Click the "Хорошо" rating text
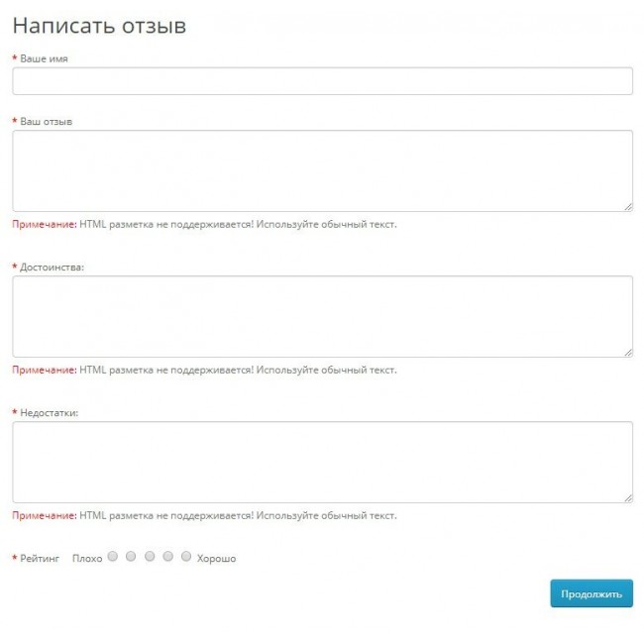644x644 pixels. [x=216, y=559]
